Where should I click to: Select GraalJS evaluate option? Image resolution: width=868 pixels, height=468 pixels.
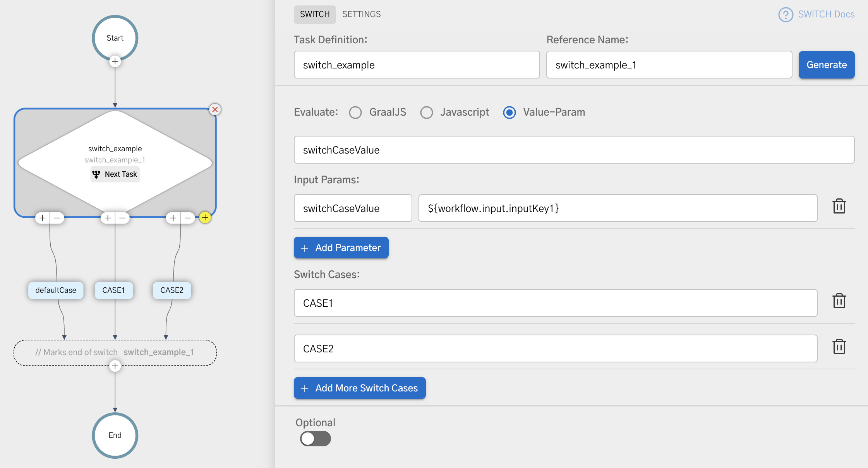[x=355, y=113]
